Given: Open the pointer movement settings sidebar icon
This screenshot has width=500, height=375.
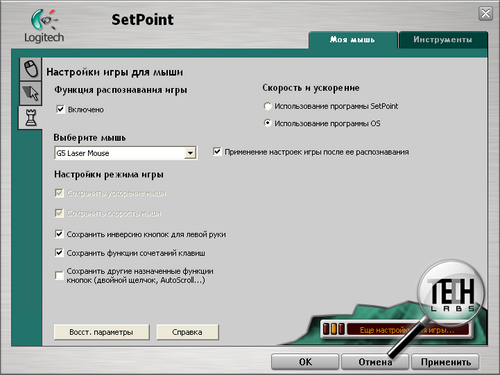Looking at the screenshot, I should point(31,93).
